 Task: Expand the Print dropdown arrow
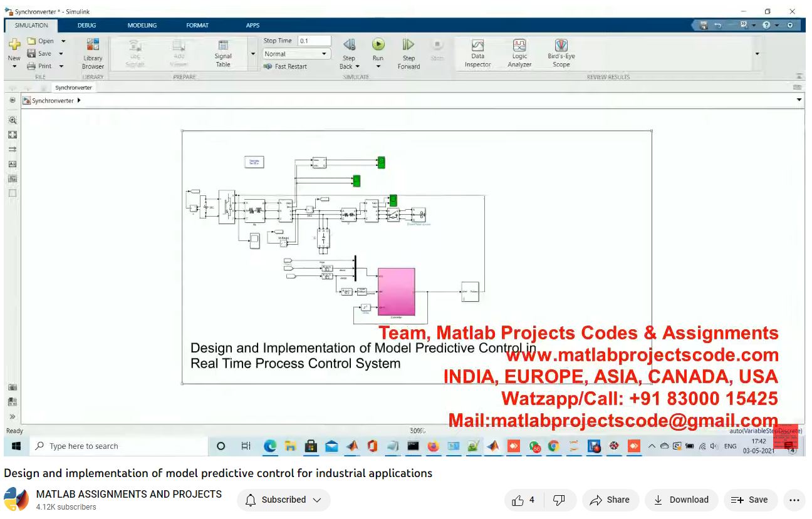click(61, 66)
